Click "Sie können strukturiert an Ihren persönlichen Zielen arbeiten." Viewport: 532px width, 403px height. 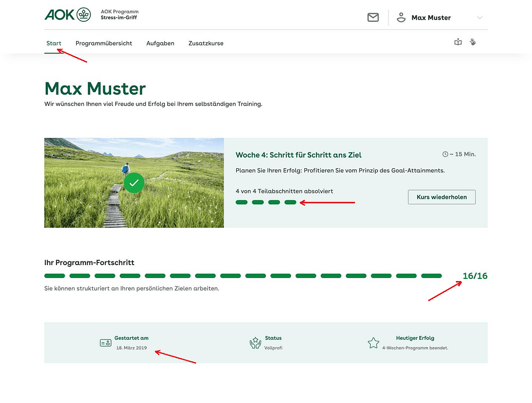pyautogui.click(x=131, y=289)
